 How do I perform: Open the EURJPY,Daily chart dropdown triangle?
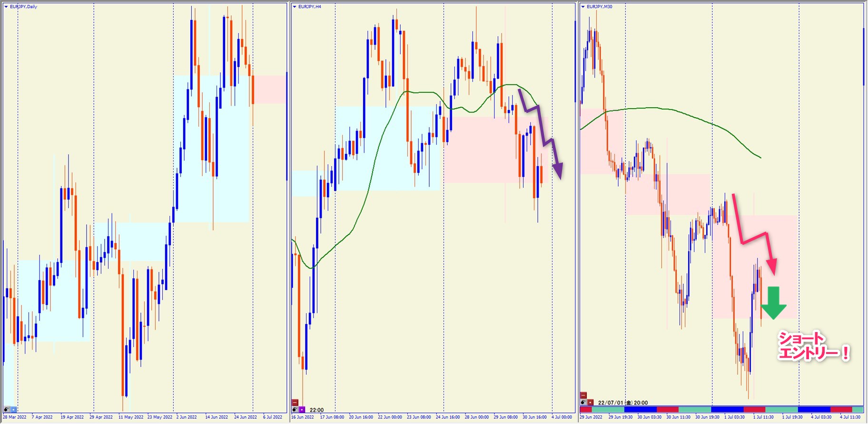tap(6, 7)
